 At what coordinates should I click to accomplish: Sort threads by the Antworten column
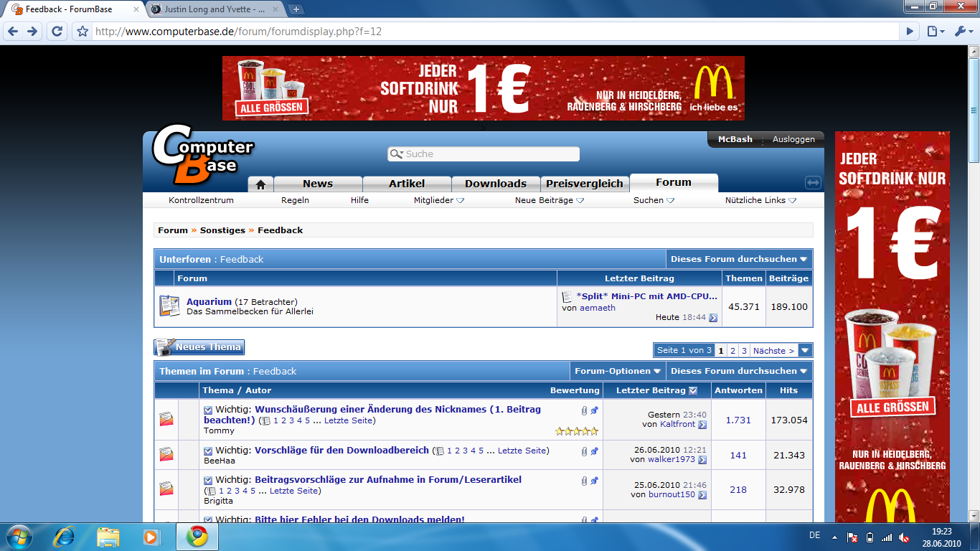pyautogui.click(x=738, y=390)
